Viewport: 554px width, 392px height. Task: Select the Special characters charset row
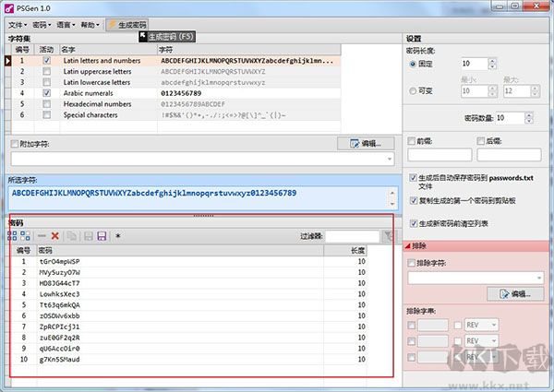point(176,115)
